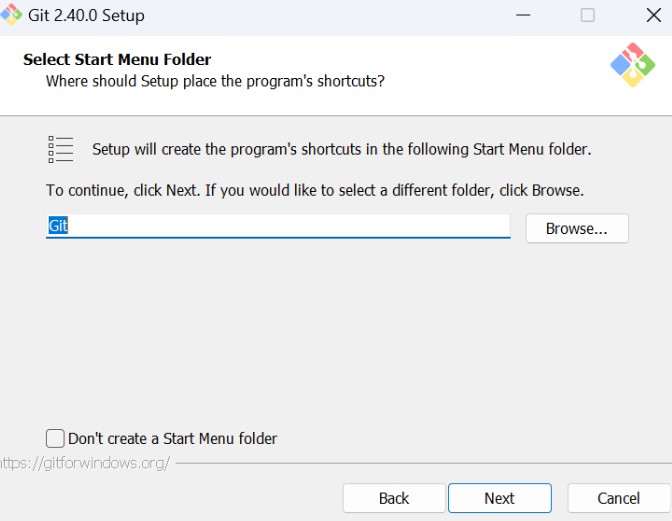Enable the Don't create a Start Menu folder checkbox
Viewport: 672px width, 521px height.
55,438
